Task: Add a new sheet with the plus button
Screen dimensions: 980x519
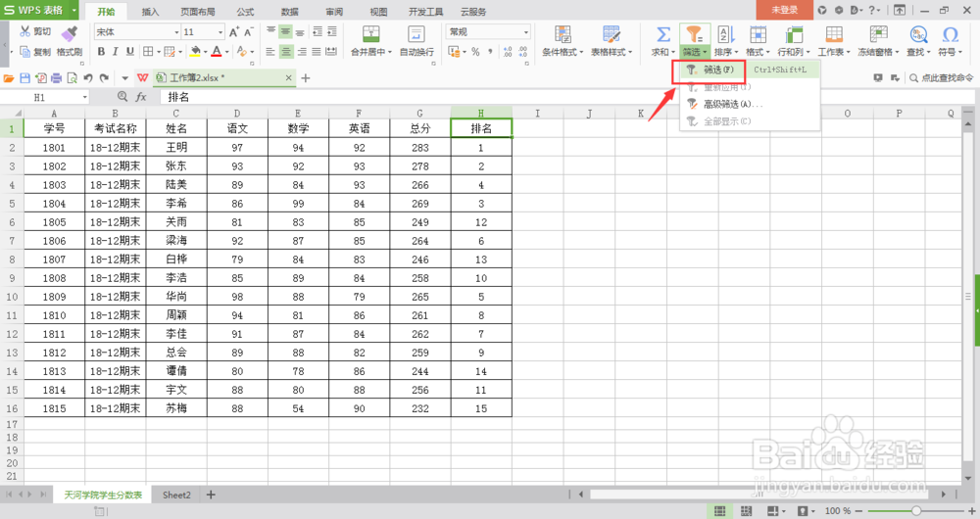Action: tap(211, 495)
